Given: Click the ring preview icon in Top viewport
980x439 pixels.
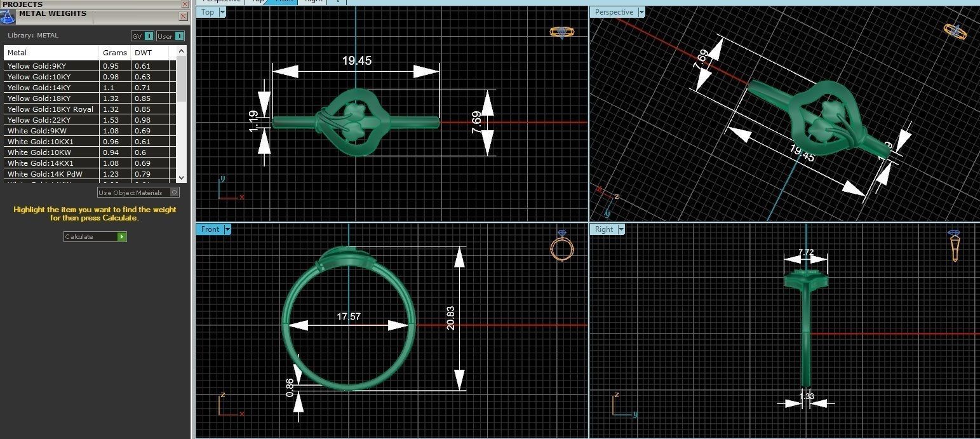Looking at the screenshot, I should 562,32.
